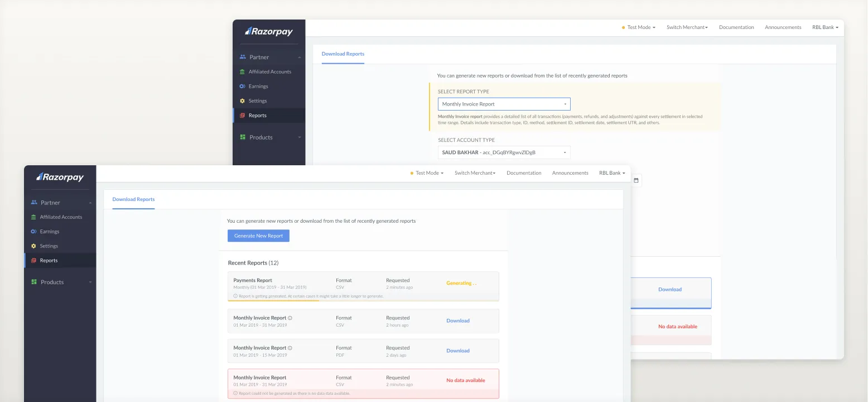Expand Products section chevron in front window

coord(90,282)
